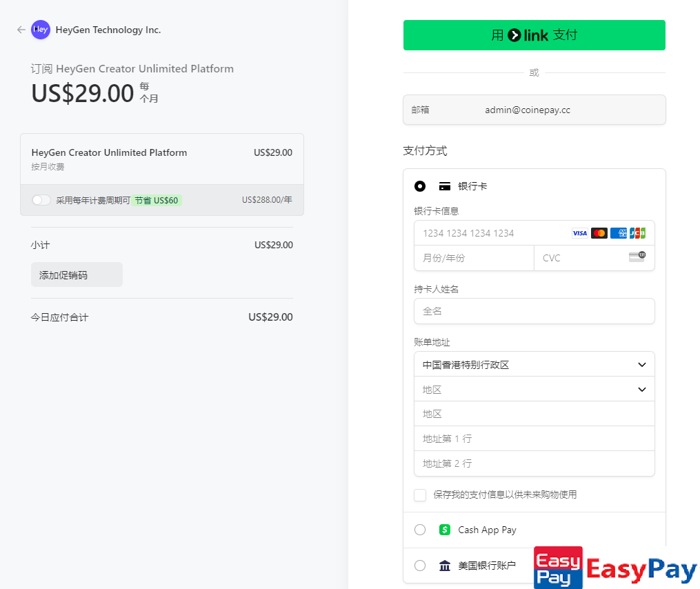The width and height of the screenshot is (700, 589).
Task: Click the JCB card icon
Action: [x=637, y=233]
